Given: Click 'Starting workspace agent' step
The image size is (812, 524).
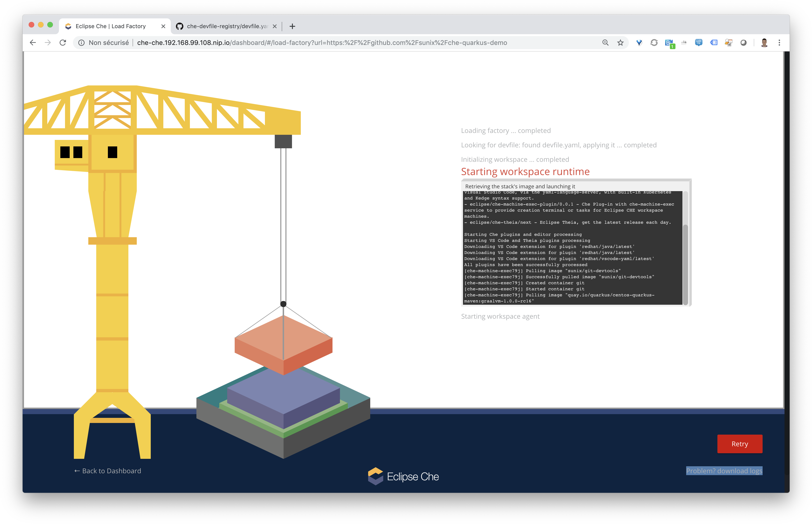Looking at the screenshot, I should click(500, 316).
